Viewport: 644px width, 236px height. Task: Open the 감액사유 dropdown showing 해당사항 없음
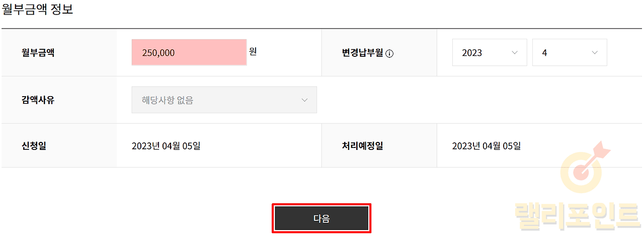coord(224,100)
